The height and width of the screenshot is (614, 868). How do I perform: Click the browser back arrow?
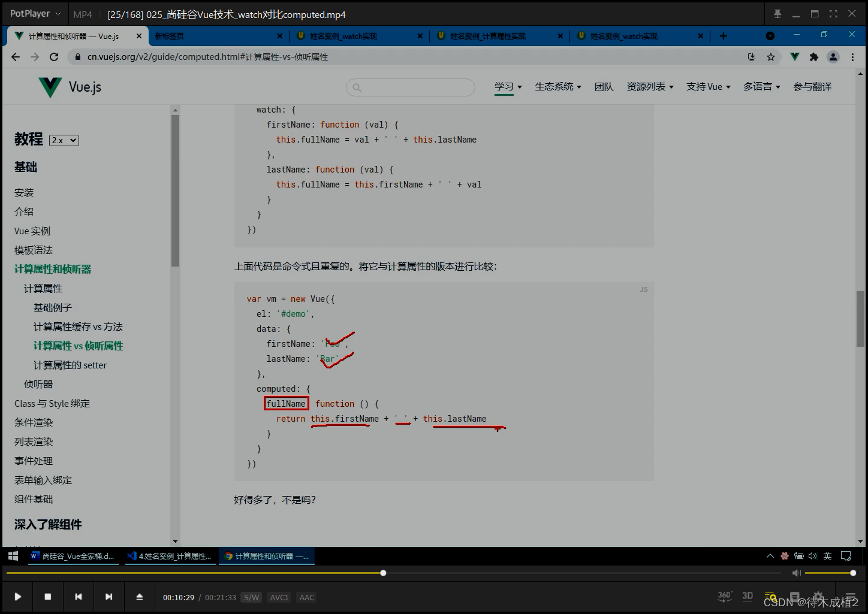point(16,57)
